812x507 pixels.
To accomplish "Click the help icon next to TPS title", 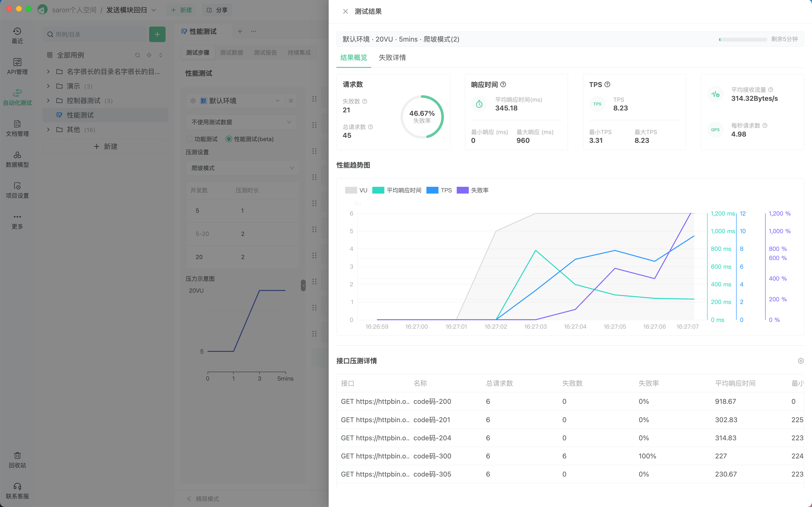I will [607, 85].
